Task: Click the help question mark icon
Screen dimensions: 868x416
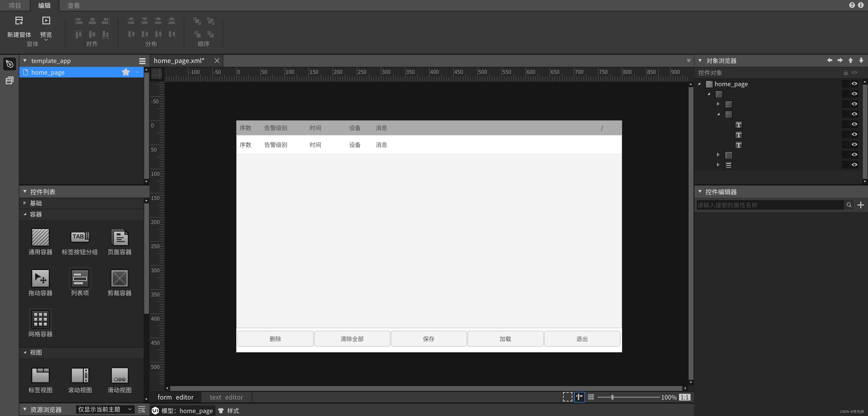Action: [852, 5]
